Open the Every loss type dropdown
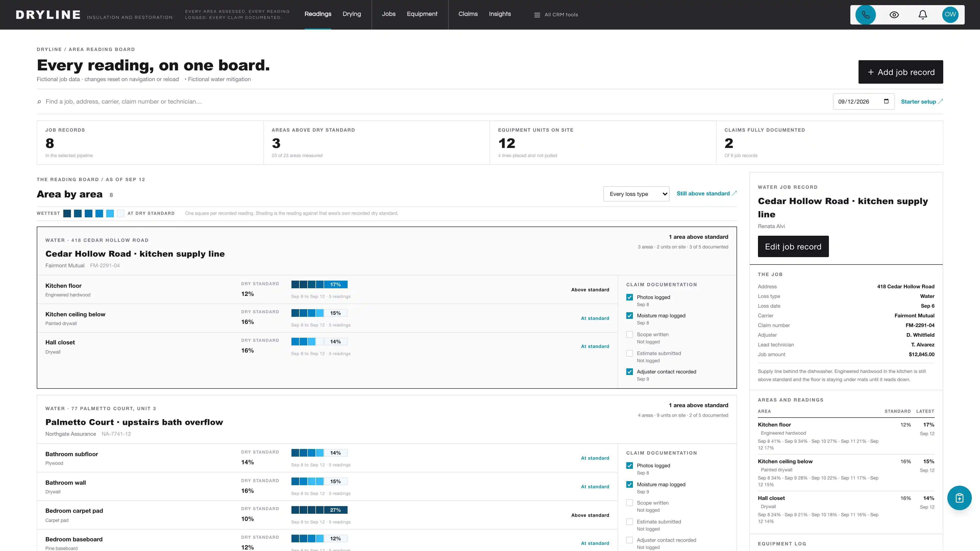This screenshot has height=551, width=980. [x=636, y=194]
